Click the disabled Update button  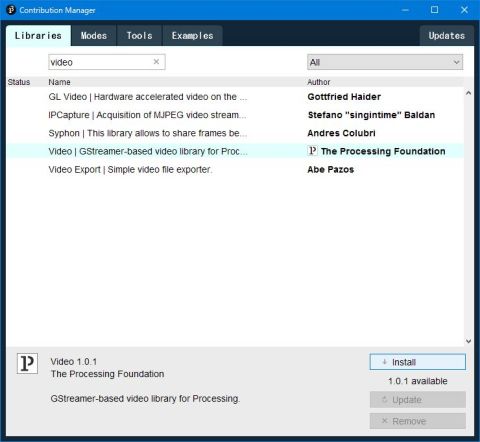tap(418, 400)
